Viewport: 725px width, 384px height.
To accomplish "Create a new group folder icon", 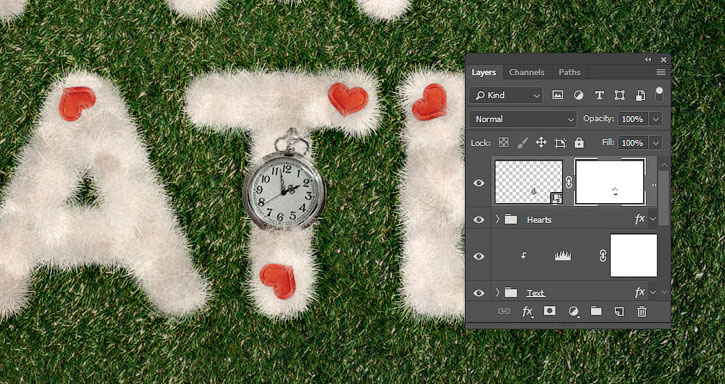I will (x=596, y=311).
